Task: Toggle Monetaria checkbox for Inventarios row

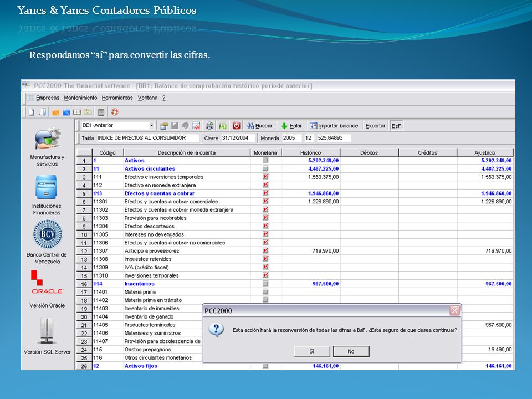Action: [265, 284]
